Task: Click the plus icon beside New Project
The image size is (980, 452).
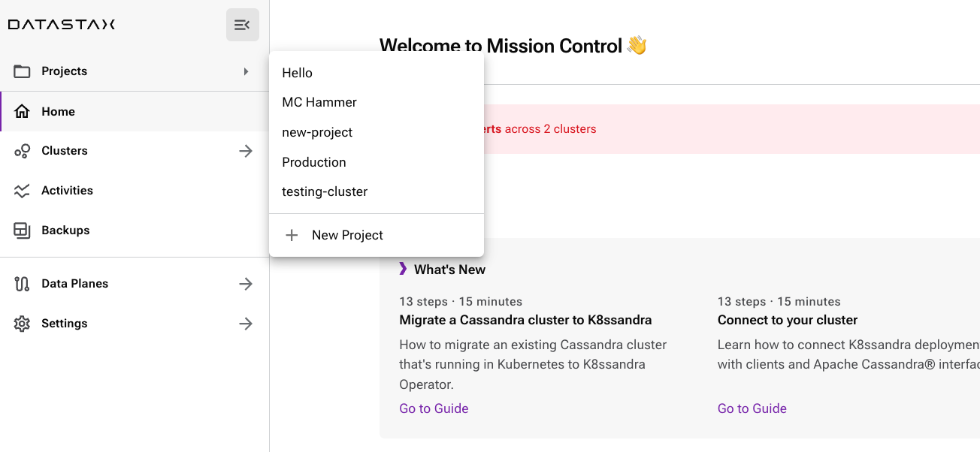Action: [x=292, y=235]
